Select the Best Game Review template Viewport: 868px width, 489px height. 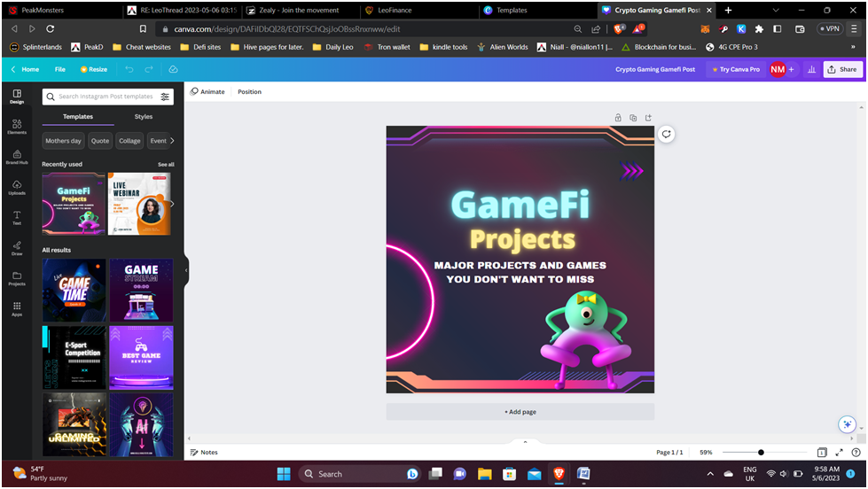(x=141, y=357)
